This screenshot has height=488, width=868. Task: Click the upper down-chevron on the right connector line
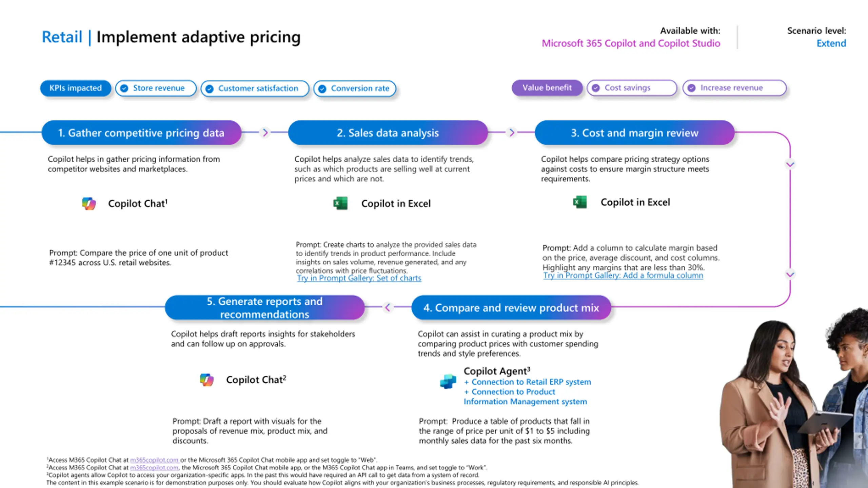[x=790, y=164]
